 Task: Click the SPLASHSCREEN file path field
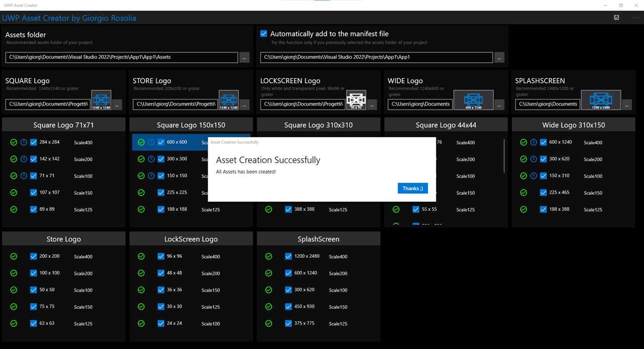tap(547, 105)
